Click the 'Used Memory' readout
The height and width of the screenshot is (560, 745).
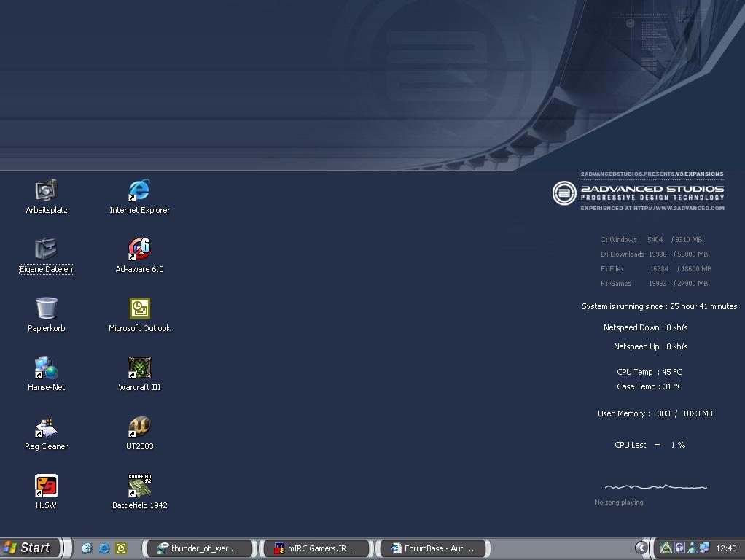[x=655, y=413]
